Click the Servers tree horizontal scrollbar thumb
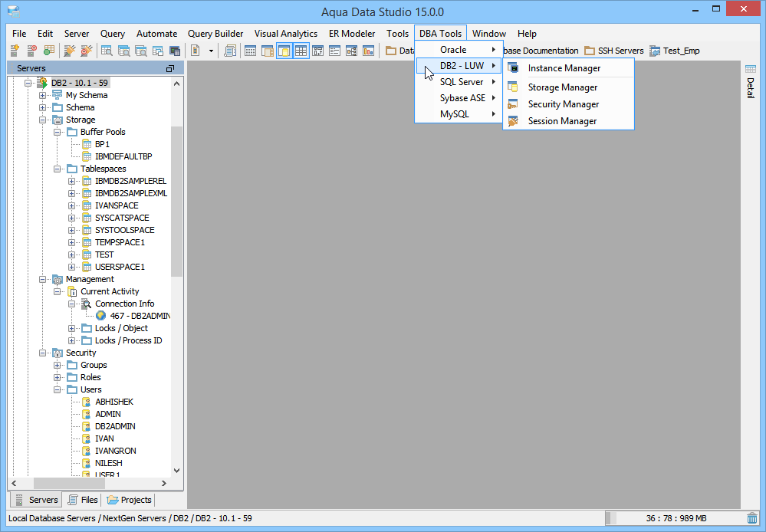The image size is (766, 532). pyautogui.click(x=69, y=483)
